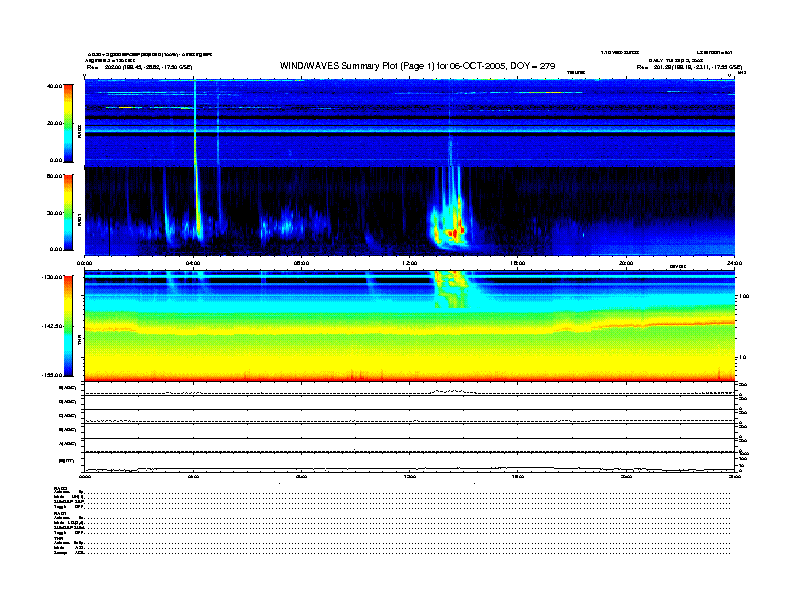Click the 100 label on TNR right axis
This screenshot has height=612, width=792.
coord(744,296)
